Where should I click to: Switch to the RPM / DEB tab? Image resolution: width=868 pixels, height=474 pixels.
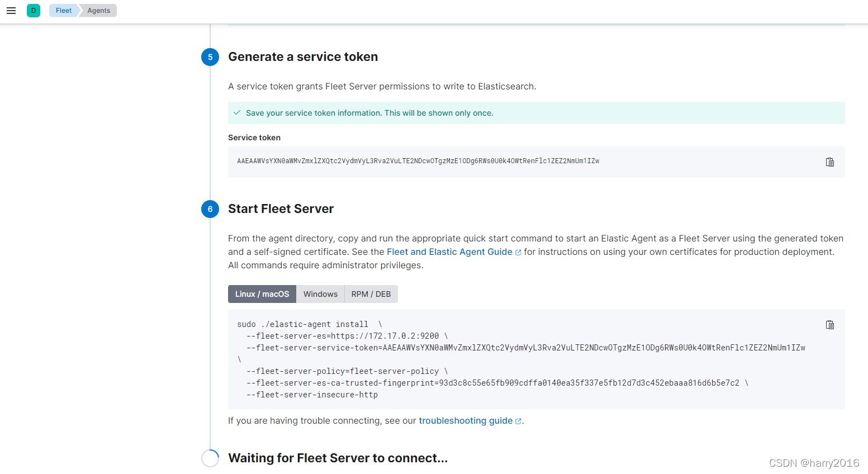tap(371, 294)
